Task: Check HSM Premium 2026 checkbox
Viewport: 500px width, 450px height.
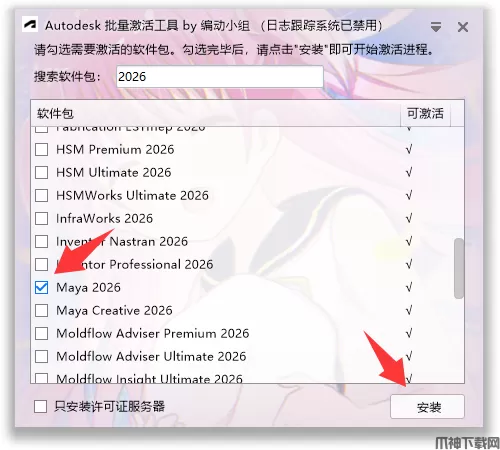Action: tap(41, 150)
